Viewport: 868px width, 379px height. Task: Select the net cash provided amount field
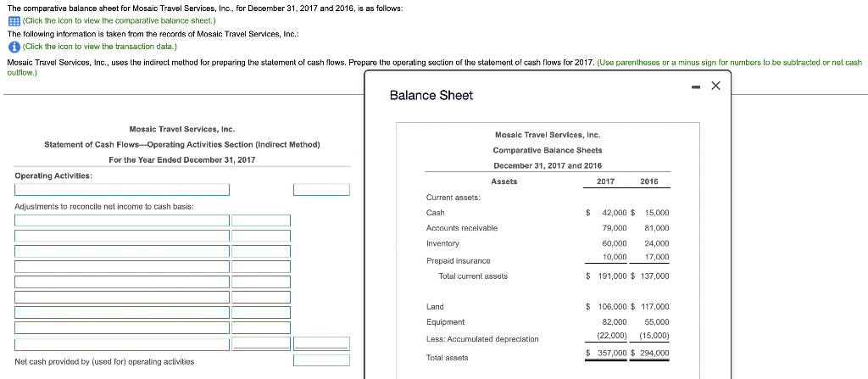click(321, 360)
